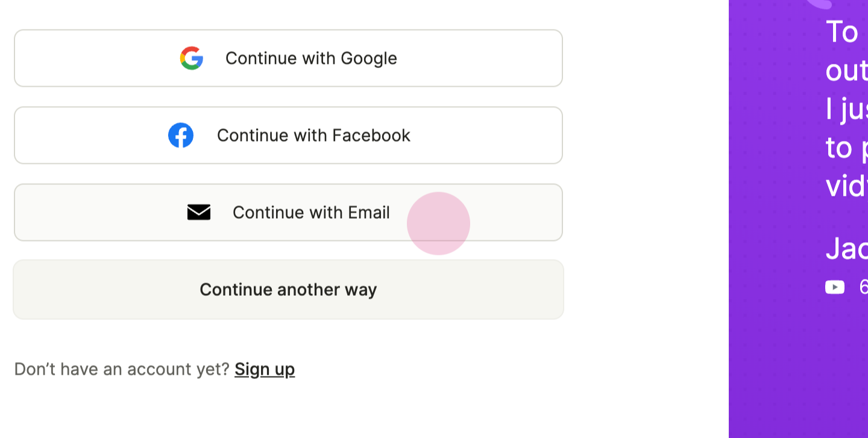
Task: Click the "Continue with Email" text label
Action: (x=311, y=212)
